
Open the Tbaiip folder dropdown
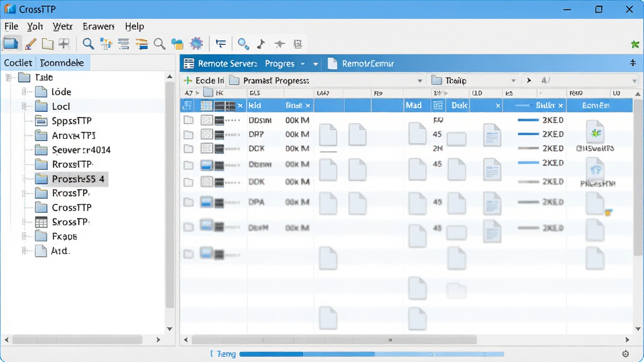point(513,81)
